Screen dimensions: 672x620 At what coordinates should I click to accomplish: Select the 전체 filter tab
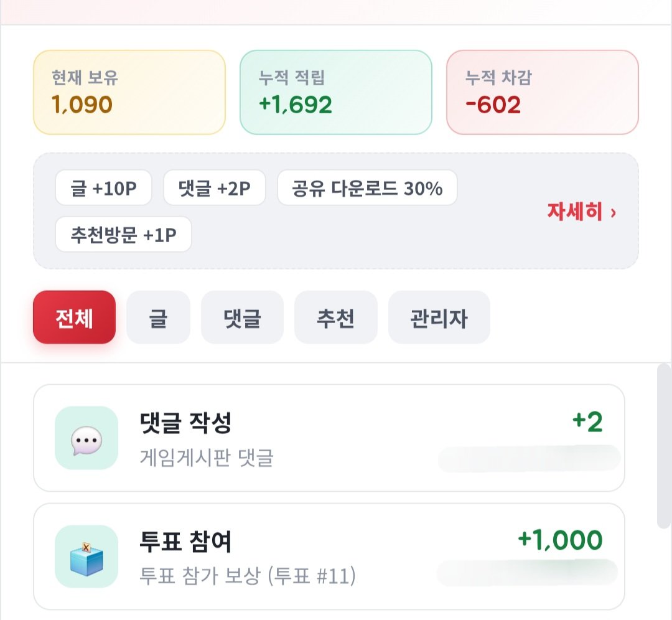[74, 317]
